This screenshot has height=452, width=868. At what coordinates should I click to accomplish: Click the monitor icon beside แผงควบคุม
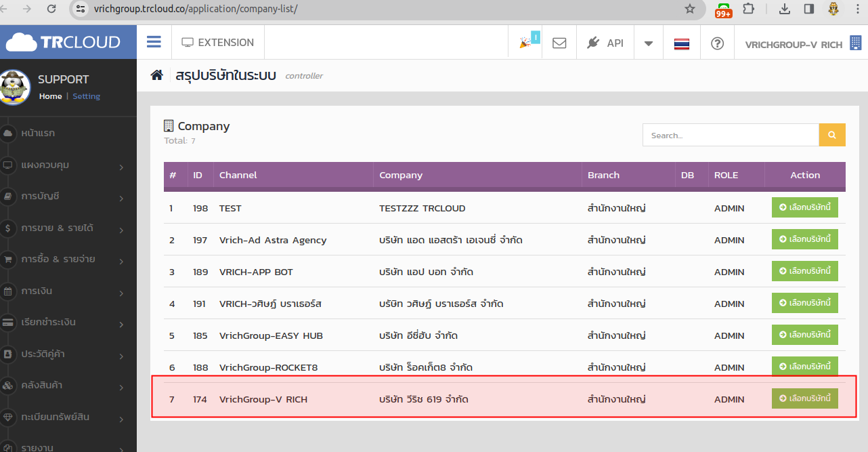click(8, 165)
